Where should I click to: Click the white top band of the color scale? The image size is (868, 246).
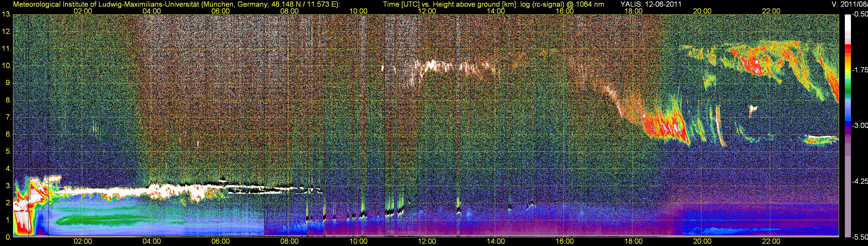pyautogui.click(x=847, y=23)
